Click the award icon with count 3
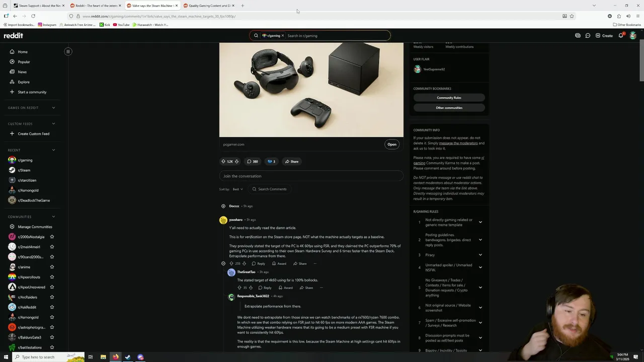This screenshot has width=644, height=362. coord(272,161)
